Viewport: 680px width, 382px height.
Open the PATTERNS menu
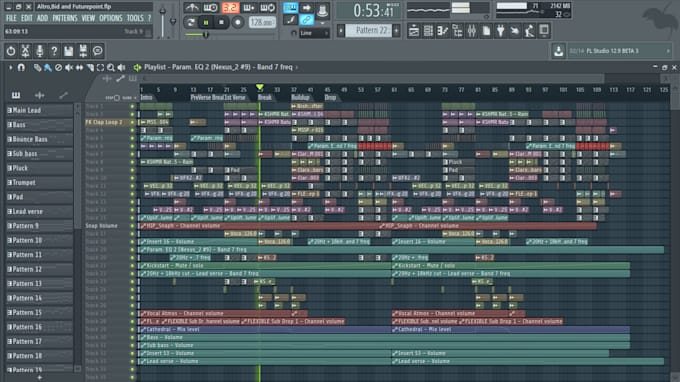(65, 18)
